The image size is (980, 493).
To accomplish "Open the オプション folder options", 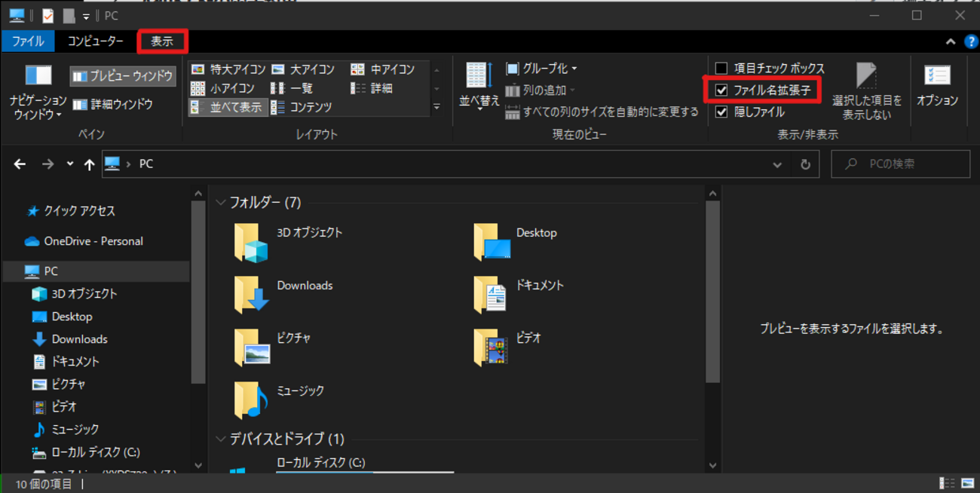I will coord(937,87).
